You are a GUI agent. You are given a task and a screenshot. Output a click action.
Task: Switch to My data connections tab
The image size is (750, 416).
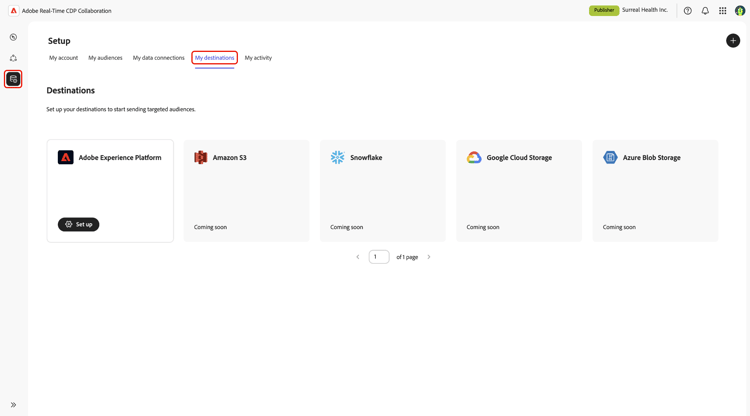(158, 58)
